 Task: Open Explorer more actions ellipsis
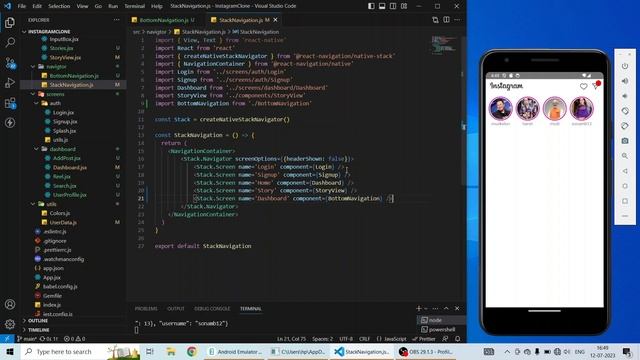[117, 20]
